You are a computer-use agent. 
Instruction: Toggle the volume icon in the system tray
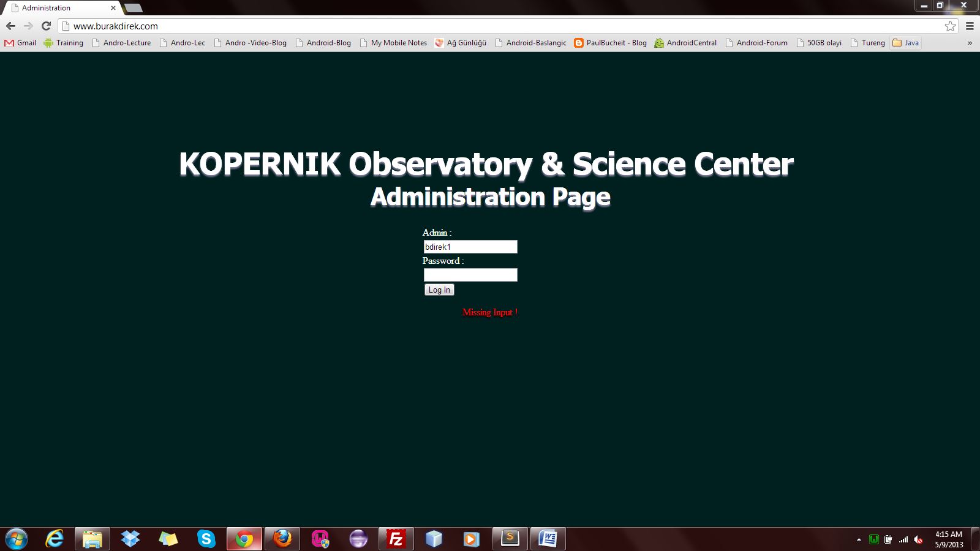click(918, 539)
